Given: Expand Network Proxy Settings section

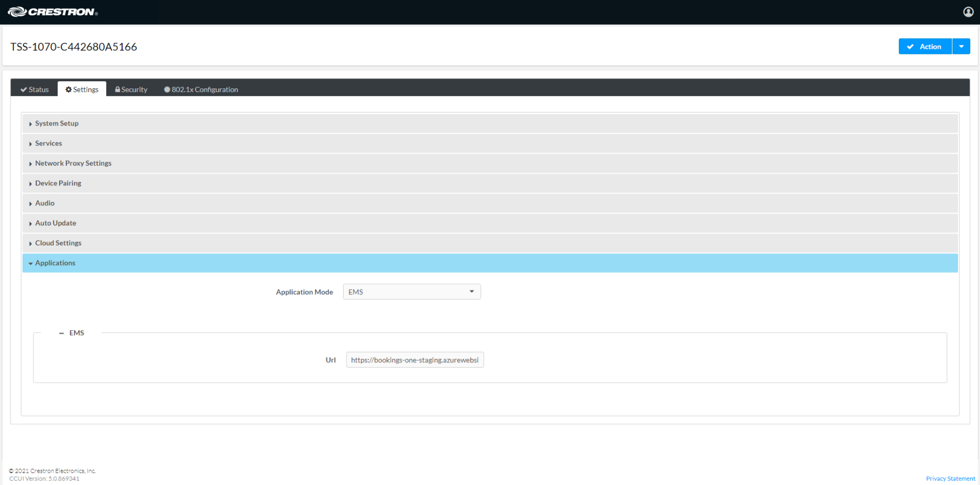Looking at the screenshot, I should click(73, 163).
